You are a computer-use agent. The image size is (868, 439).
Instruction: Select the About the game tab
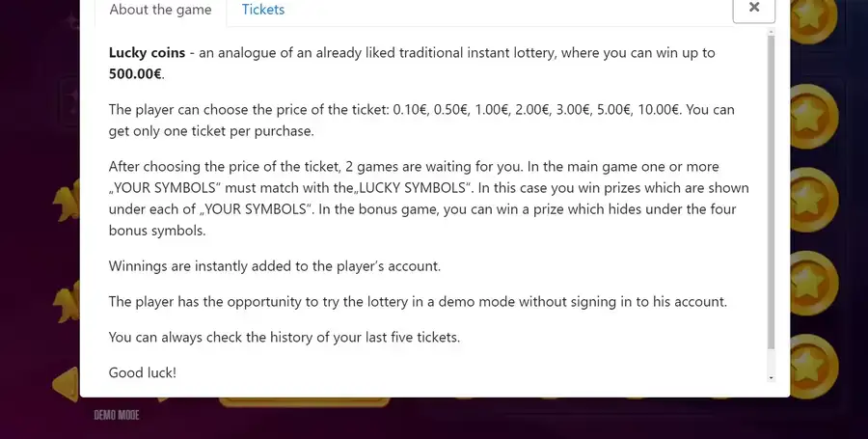160,10
